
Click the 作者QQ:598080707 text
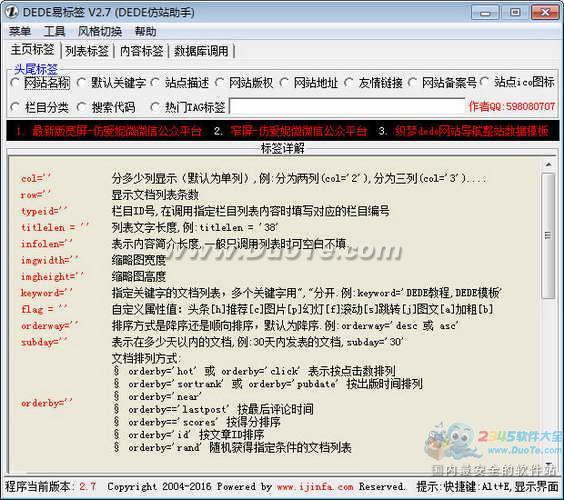(512, 106)
